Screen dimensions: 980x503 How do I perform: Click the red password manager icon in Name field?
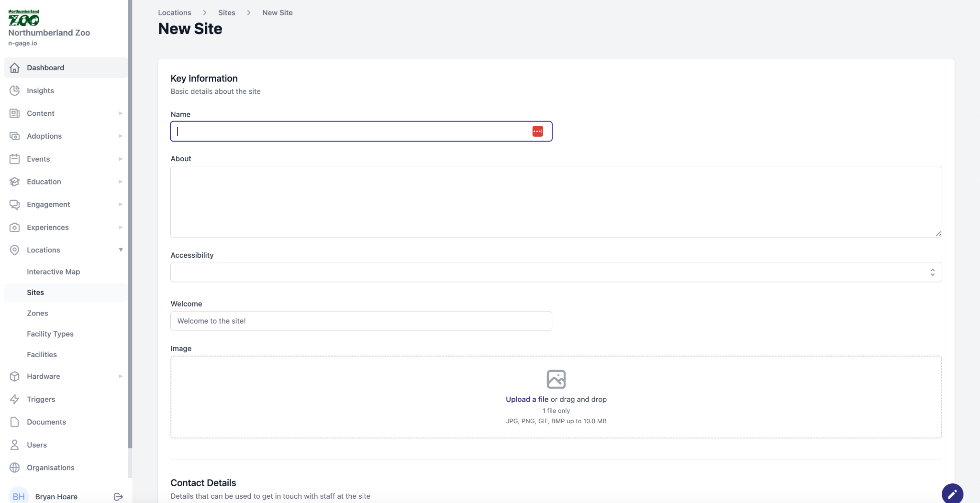[537, 131]
